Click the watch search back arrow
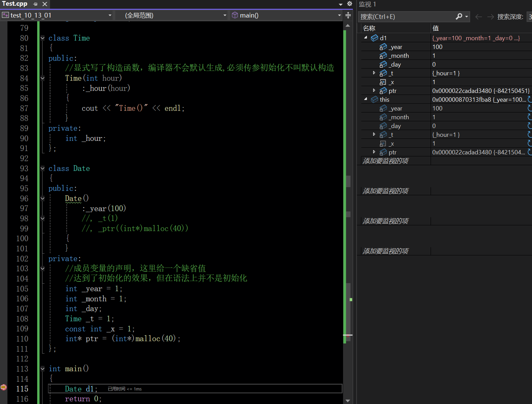The height and width of the screenshot is (404, 532). (x=478, y=17)
